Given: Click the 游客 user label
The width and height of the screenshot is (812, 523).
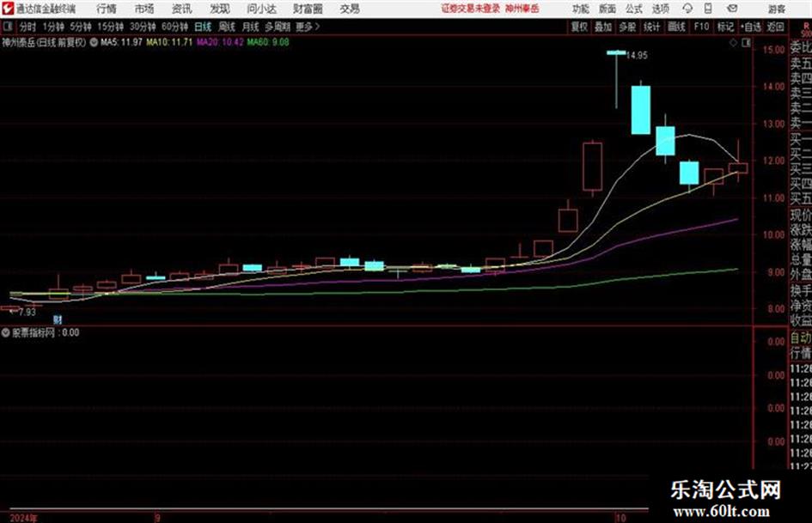Looking at the screenshot, I should [x=777, y=9].
